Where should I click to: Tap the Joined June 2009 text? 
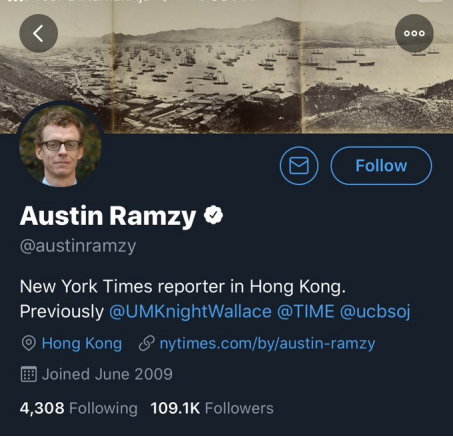coord(107,374)
